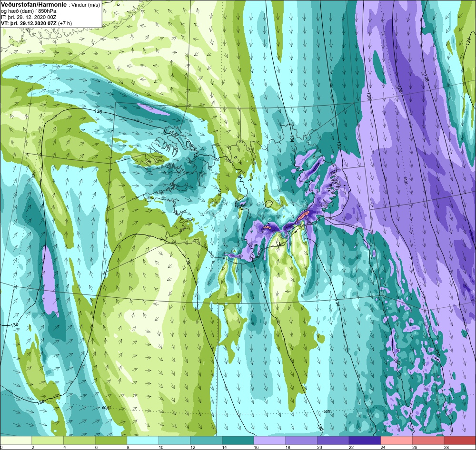Select the legend scale value "16"
This screenshot has width=476, height=450.
[256, 447]
